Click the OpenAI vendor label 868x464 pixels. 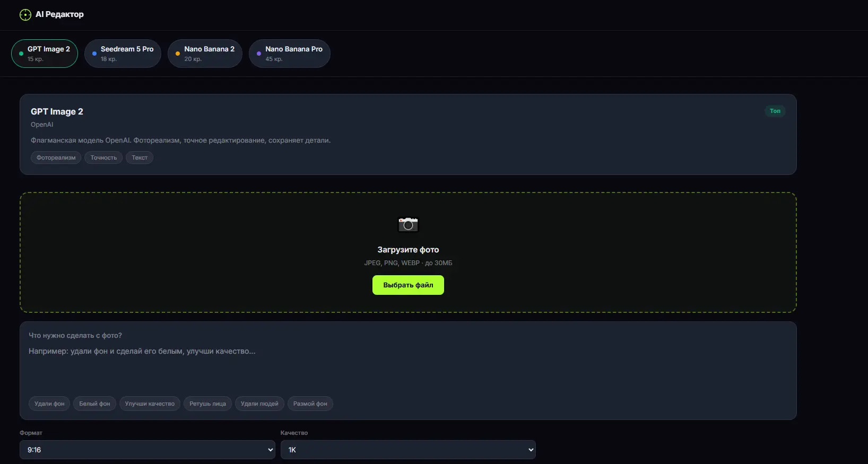(x=42, y=125)
